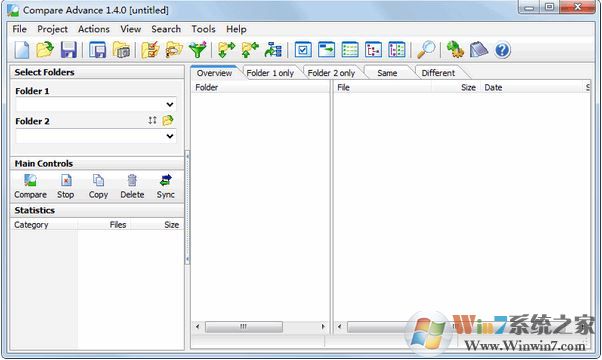Swap folders using the up-down arrows icon

(152, 121)
